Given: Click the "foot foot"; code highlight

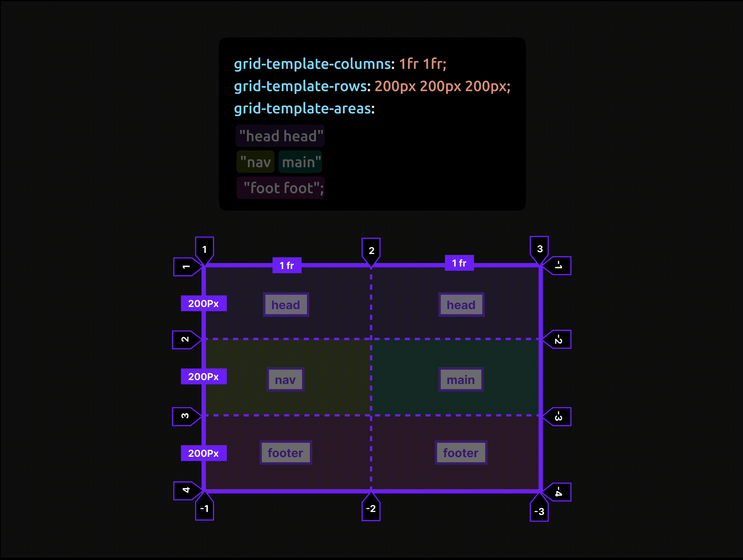Looking at the screenshot, I should pyautogui.click(x=281, y=188).
